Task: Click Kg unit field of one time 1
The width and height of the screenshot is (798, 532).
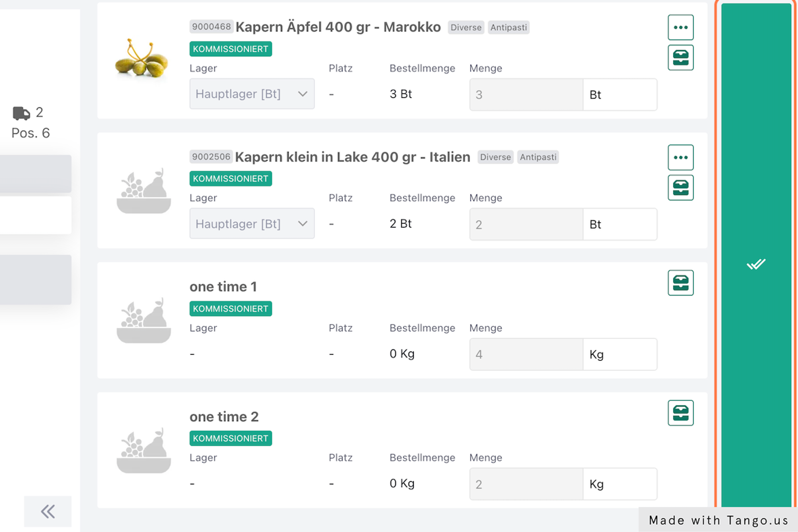Action: pyautogui.click(x=619, y=354)
